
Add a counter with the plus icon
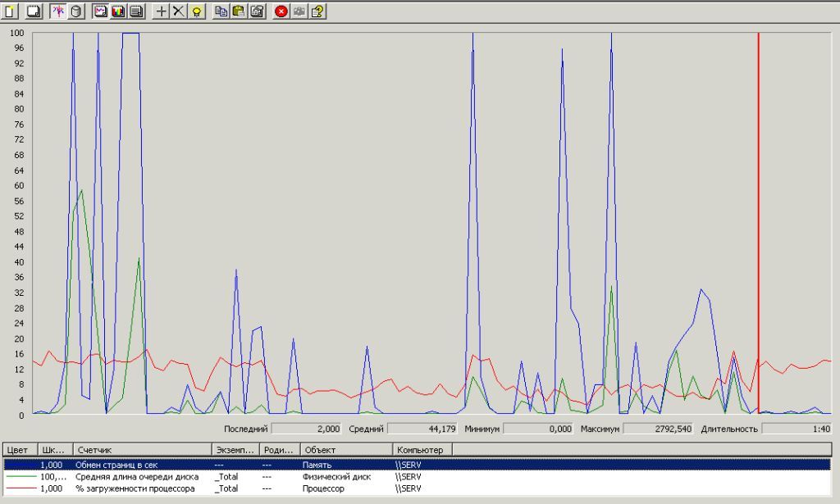(161, 11)
